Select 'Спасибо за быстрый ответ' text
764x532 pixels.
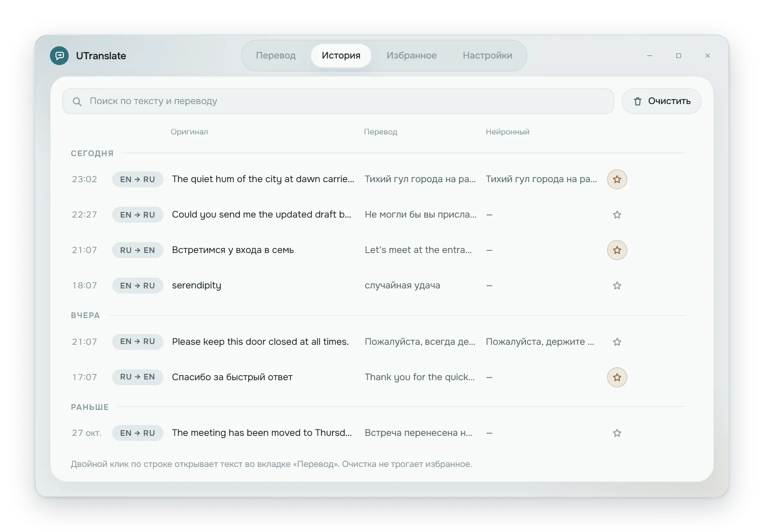coord(232,377)
